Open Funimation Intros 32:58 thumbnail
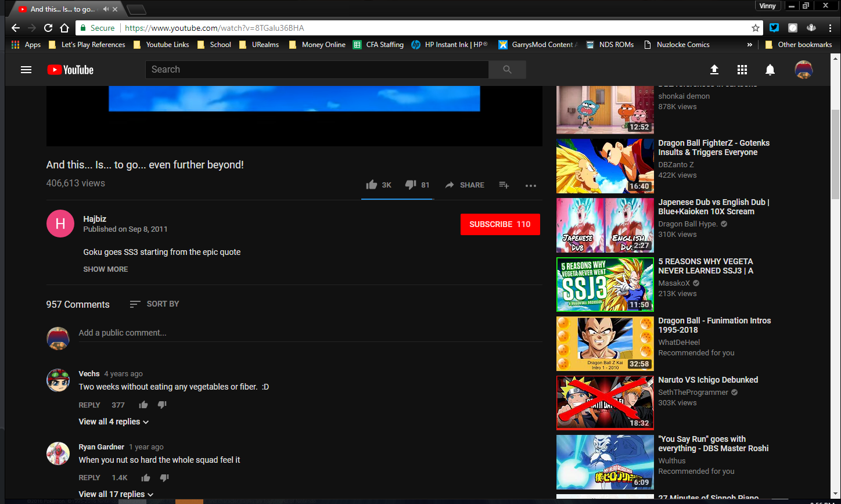The width and height of the screenshot is (841, 504). tap(605, 344)
